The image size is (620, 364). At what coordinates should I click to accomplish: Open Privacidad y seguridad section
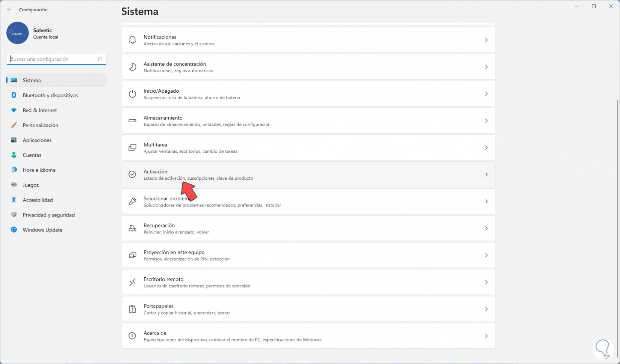click(48, 215)
